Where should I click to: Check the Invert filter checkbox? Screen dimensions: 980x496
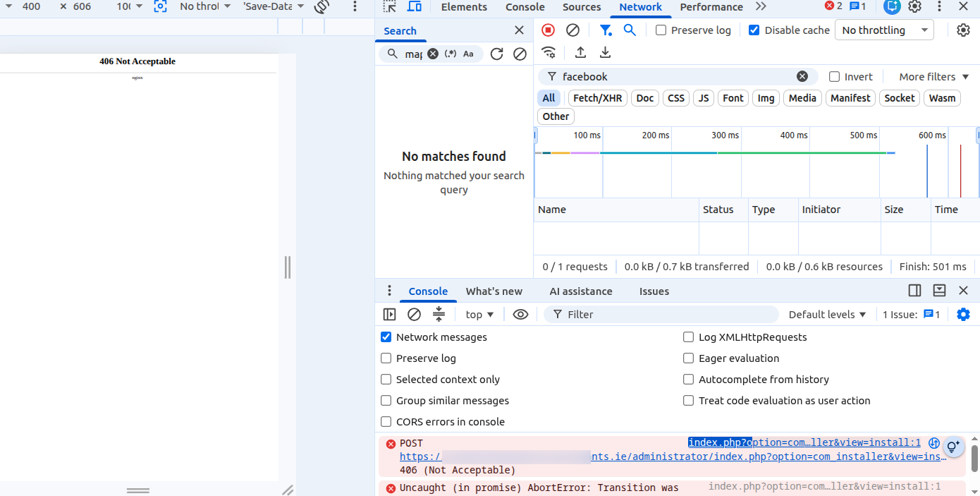[834, 77]
